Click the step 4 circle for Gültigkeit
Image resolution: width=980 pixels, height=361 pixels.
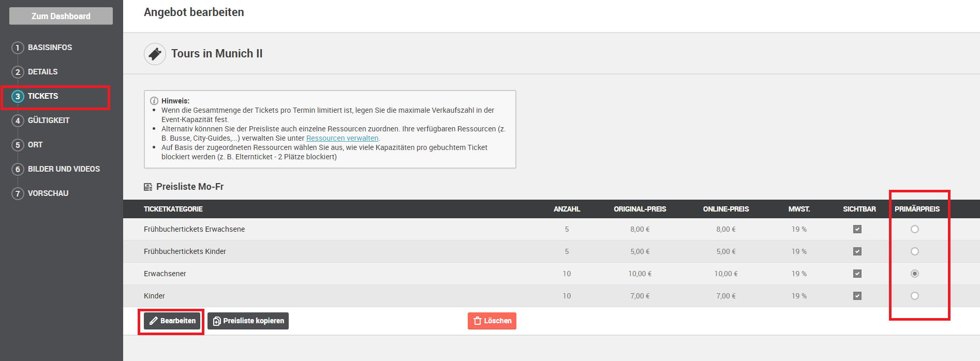click(x=18, y=121)
